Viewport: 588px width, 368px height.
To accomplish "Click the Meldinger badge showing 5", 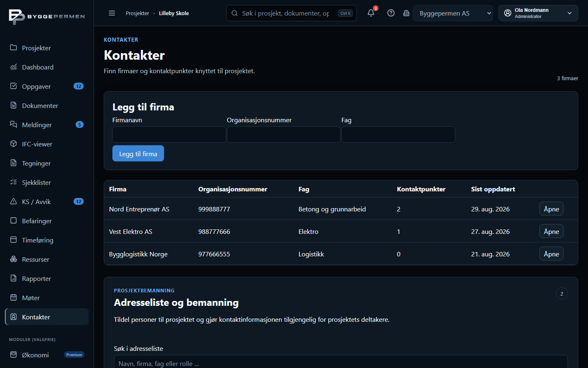I will [x=80, y=125].
